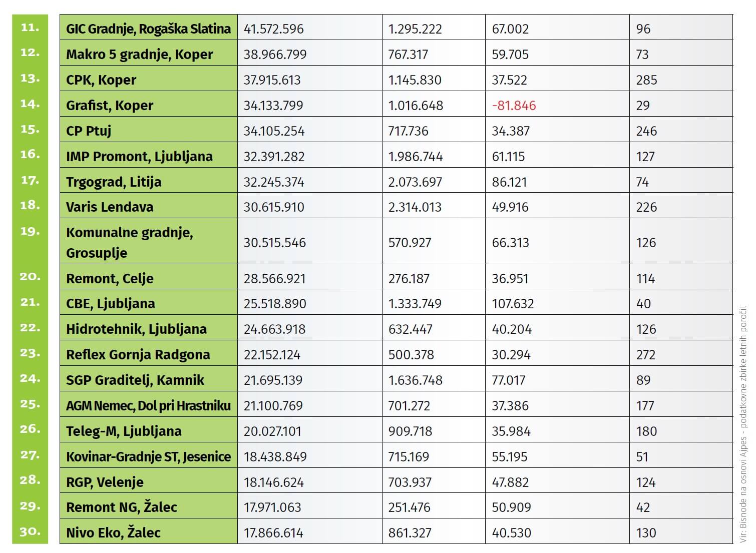Image resolution: width=756 pixels, height=553 pixels.
Task: Select the Kovinar-Gradnje ST, Jesenice name
Action: click(x=148, y=456)
